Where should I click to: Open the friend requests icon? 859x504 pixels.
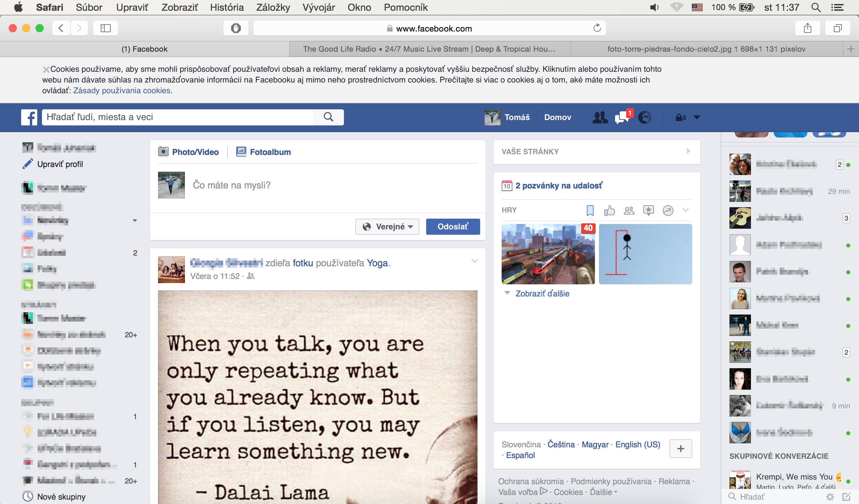[x=600, y=117]
